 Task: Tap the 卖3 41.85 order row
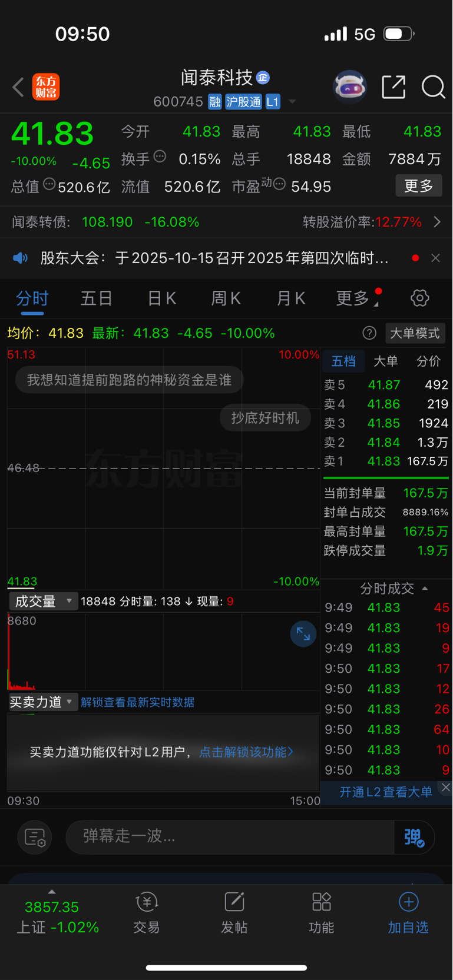click(x=386, y=423)
